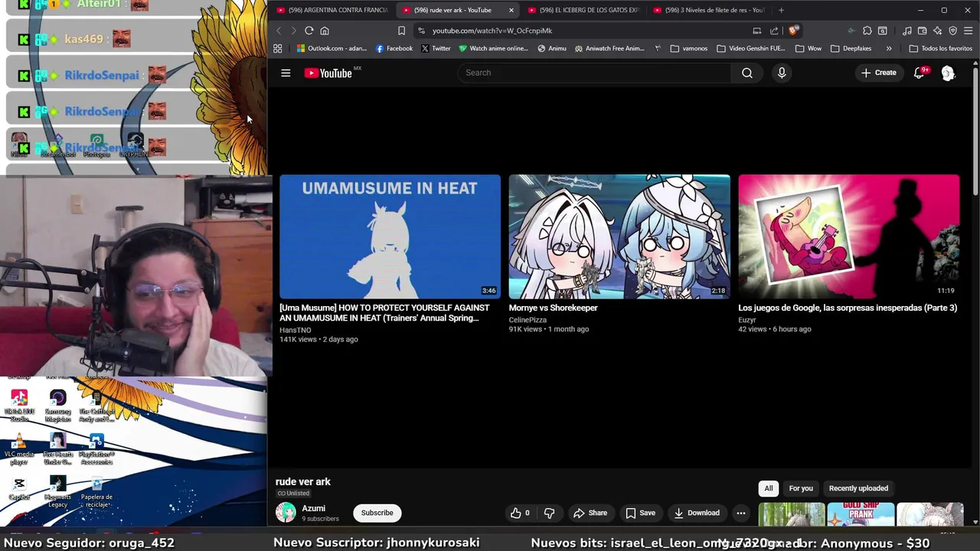980x551 pixels.
Task: Expand Video Genshin FUE bookmark folder
Action: [x=751, y=48]
